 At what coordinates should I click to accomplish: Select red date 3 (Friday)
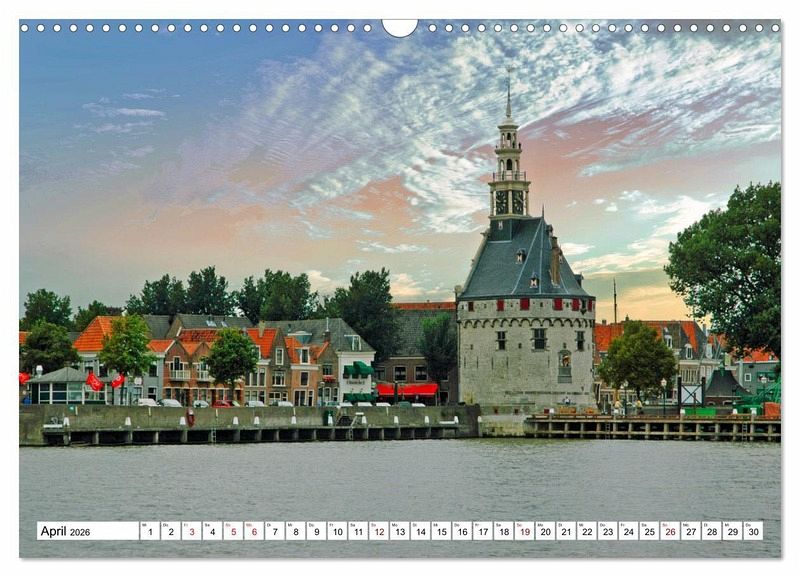(x=191, y=531)
